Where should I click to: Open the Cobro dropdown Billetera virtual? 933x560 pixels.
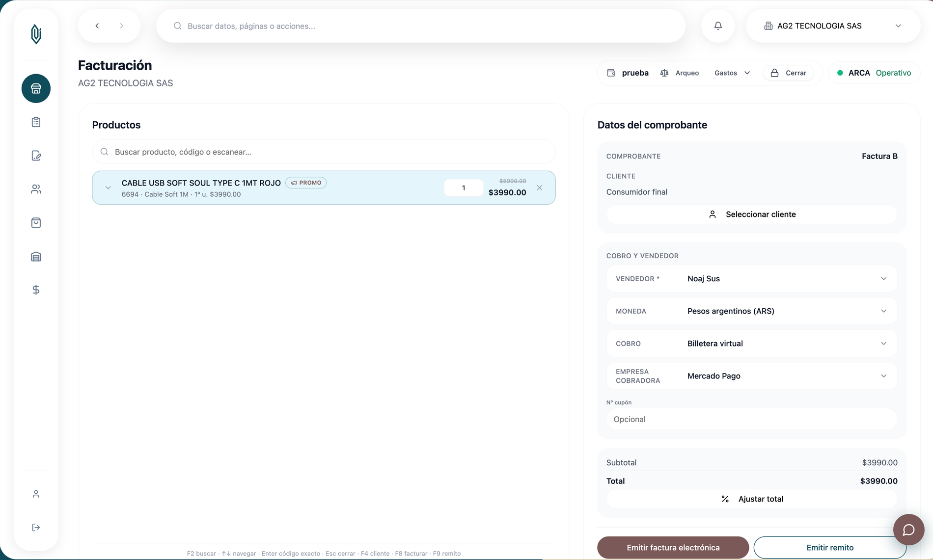pos(751,344)
